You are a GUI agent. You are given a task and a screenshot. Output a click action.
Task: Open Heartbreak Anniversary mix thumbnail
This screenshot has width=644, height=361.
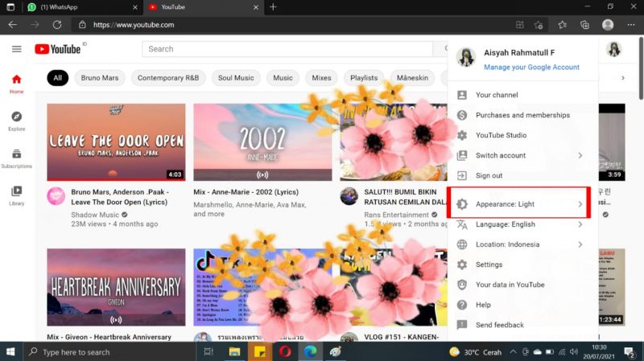click(x=116, y=287)
